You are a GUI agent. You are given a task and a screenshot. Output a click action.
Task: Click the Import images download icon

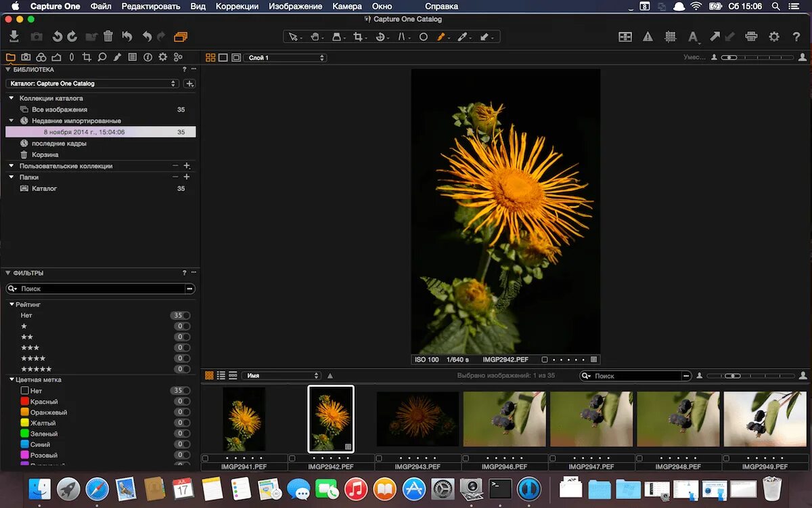pyautogui.click(x=14, y=37)
